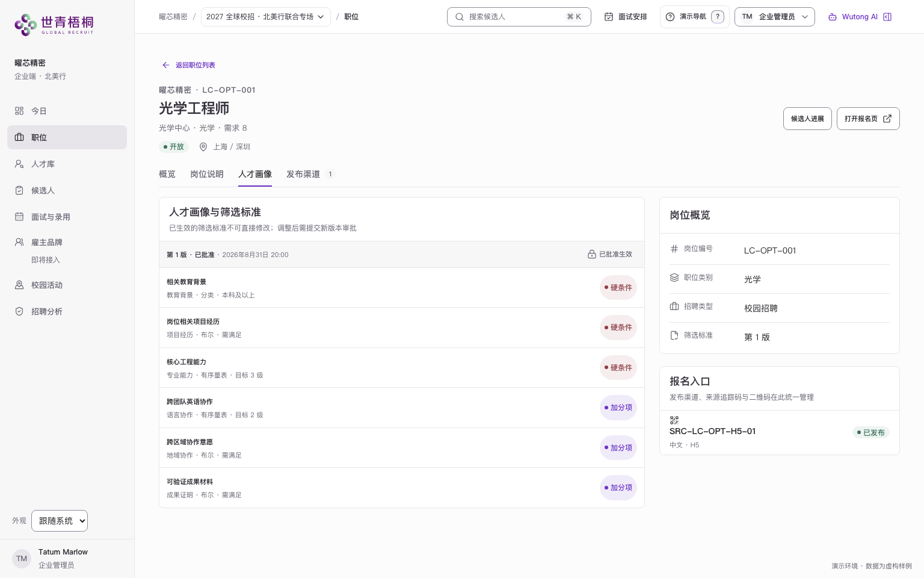Switch to the 发布渠道 tab
Image resolution: width=924 pixels, height=578 pixels.
310,174
